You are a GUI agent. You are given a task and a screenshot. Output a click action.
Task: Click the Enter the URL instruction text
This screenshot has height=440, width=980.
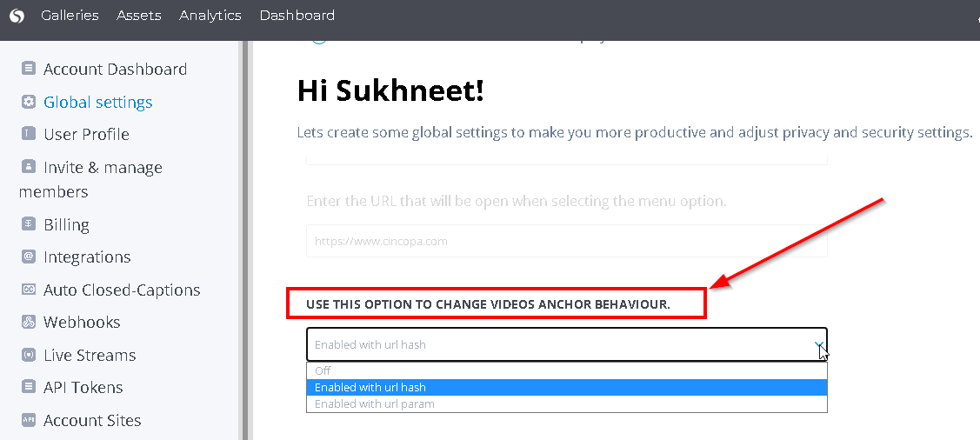[517, 202]
